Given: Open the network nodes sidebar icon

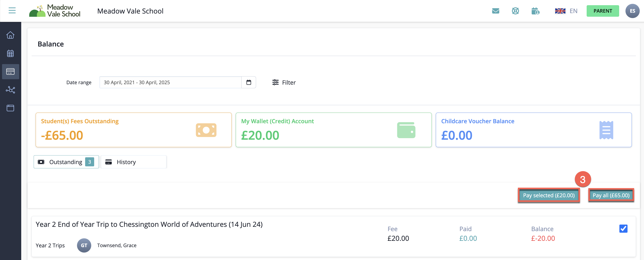Looking at the screenshot, I should coord(10,90).
